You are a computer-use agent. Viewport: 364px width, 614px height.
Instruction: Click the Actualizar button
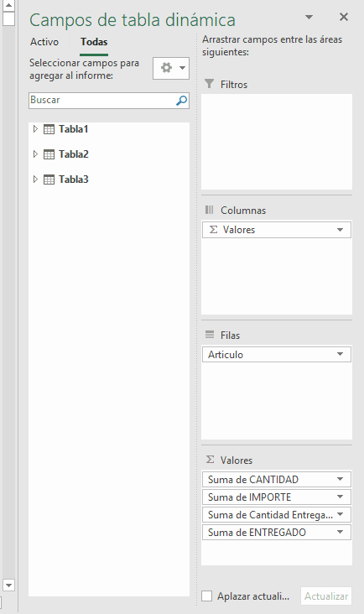[326, 596]
